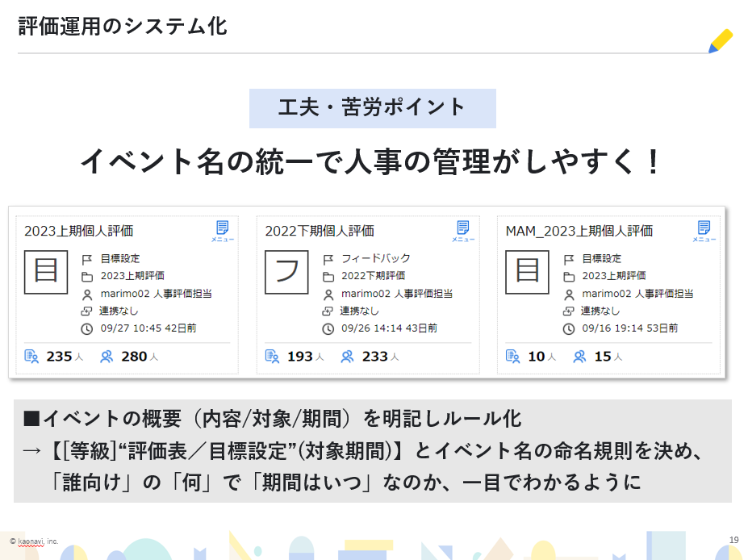Image resolution: width=748 pixels, height=560 pixels.
Task: Click the folder icon beside 2022下期評価
Action: pyautogui.click(x=328, y=276)
